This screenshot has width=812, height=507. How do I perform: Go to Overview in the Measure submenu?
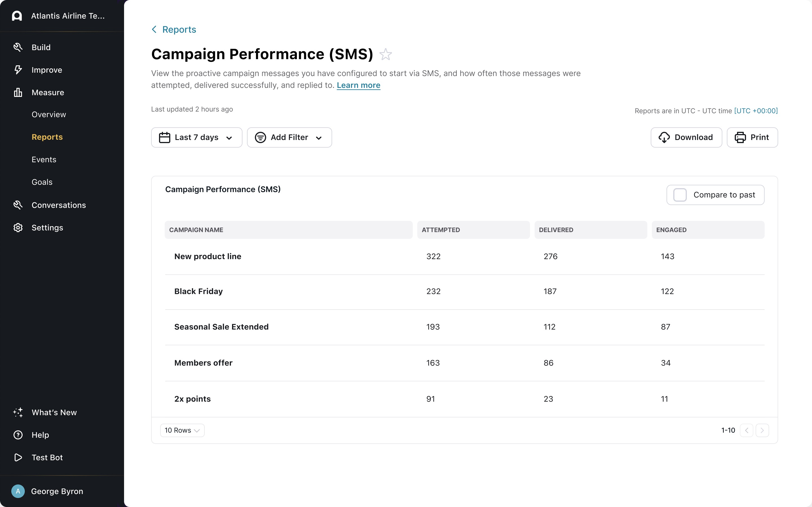49,114
